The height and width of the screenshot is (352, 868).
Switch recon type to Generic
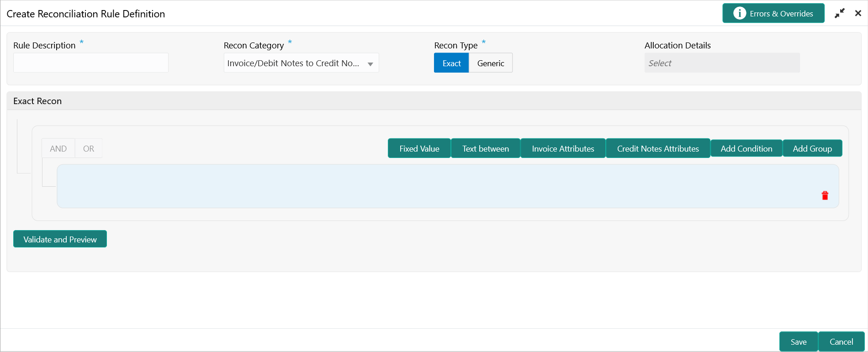click(491, 63)
